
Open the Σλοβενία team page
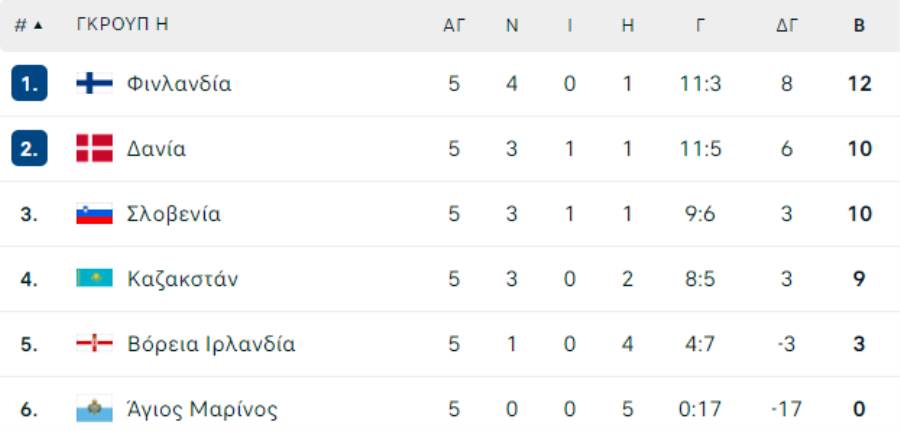click(x=174, y=214)
